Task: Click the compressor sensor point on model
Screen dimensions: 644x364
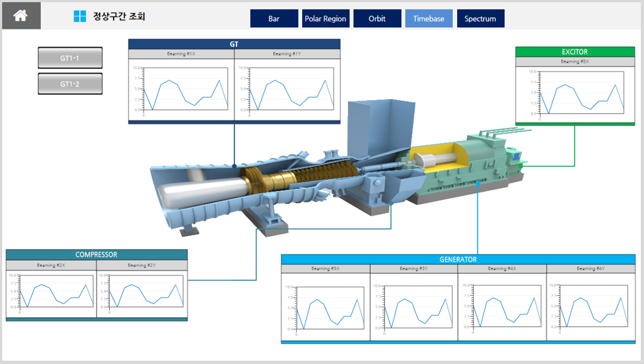Action: click(x=391, y=203)
